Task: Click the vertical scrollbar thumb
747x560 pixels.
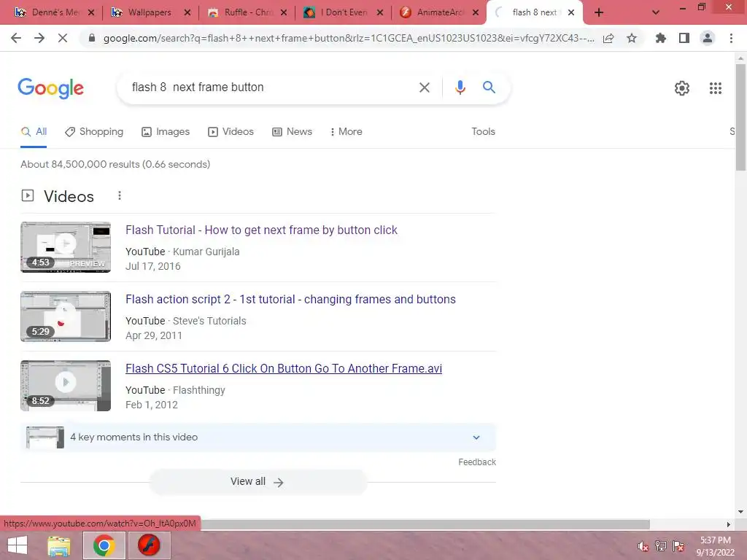Action: pyautogui.click(x=740, y=117)
